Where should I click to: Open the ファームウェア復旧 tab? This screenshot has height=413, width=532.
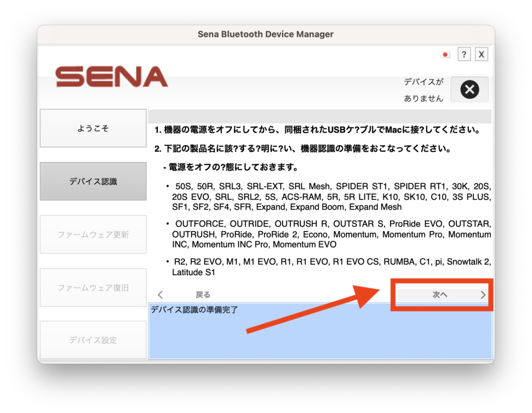[x=94, y=288]
